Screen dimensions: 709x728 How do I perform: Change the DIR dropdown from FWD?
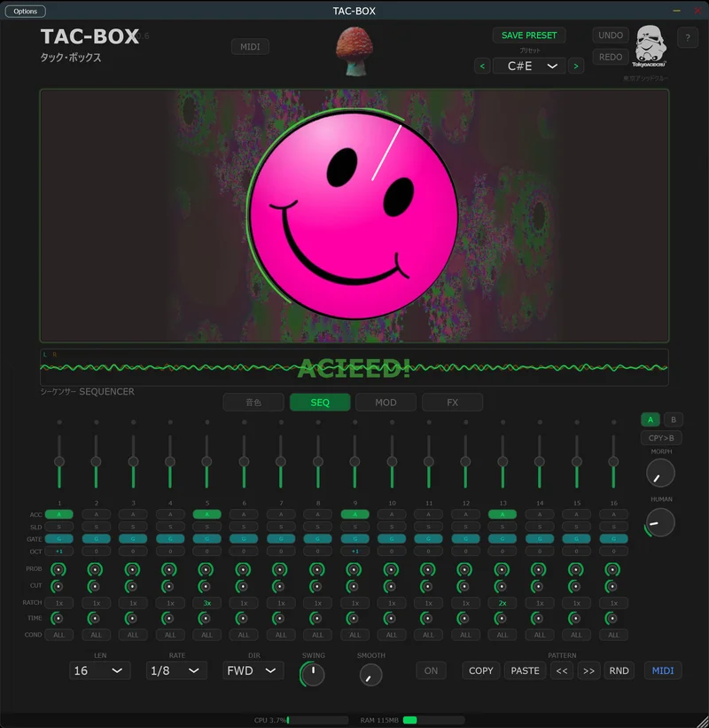pos(252,671)
